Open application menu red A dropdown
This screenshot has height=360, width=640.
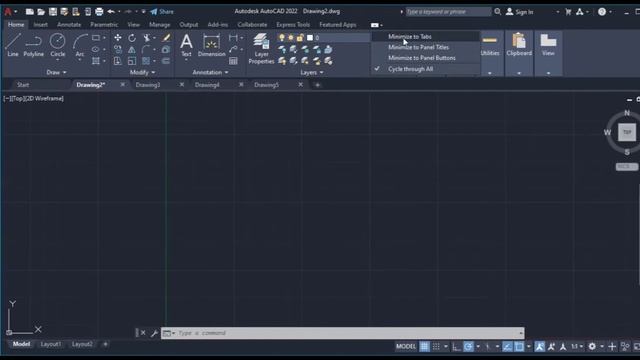[11, 11]
